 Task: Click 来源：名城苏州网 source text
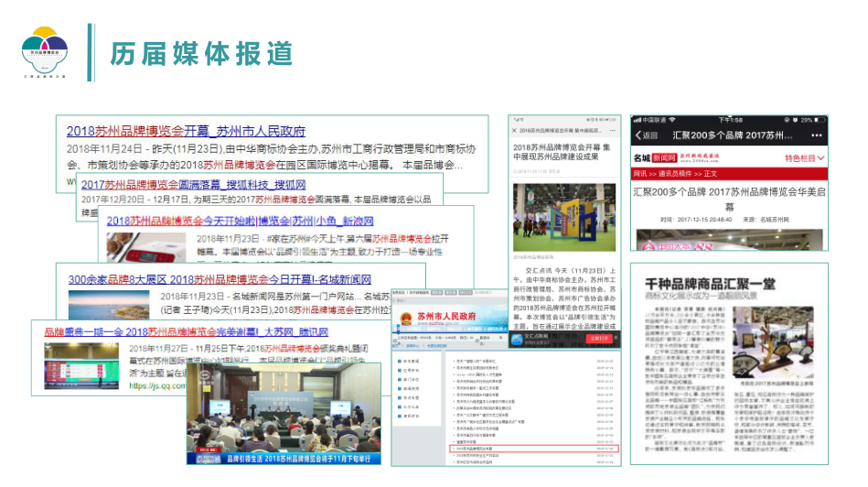(x=766, y=220)
